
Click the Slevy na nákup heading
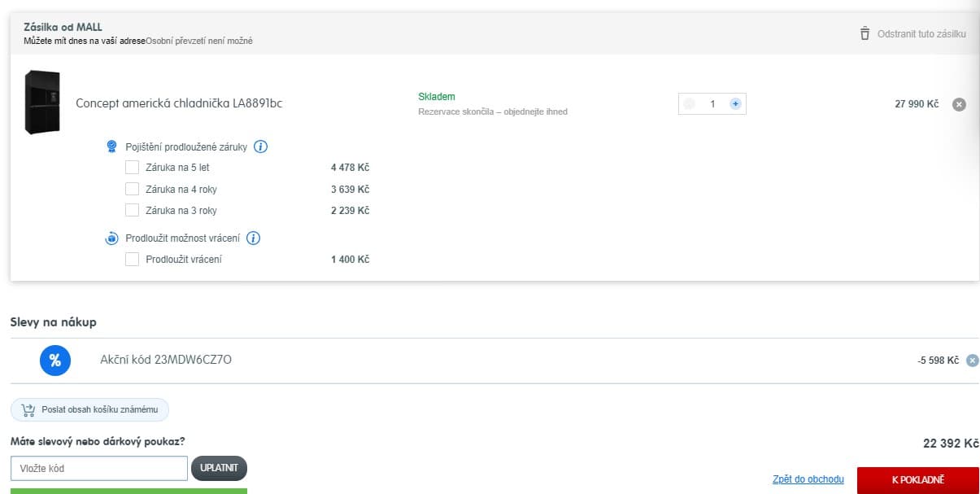53,322
